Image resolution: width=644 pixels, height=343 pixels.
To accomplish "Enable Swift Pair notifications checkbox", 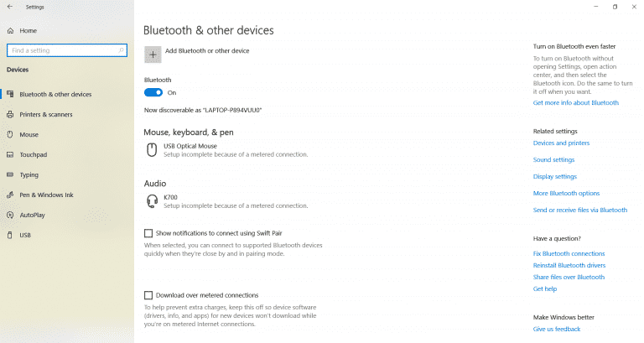I will [x=148, y=233].
